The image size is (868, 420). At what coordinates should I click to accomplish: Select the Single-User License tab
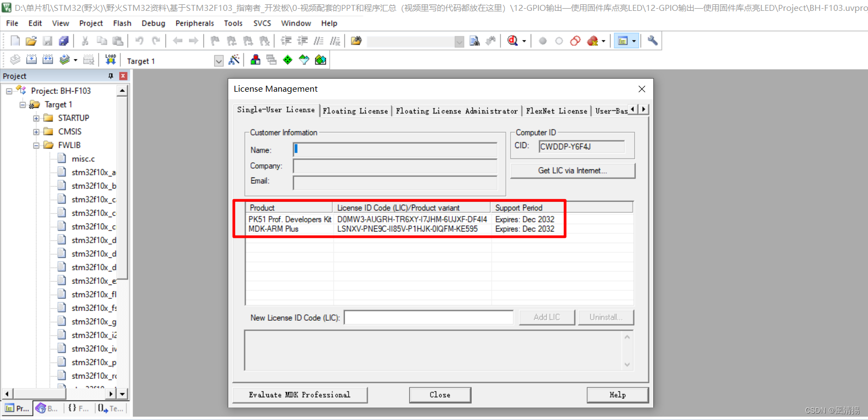276,110
